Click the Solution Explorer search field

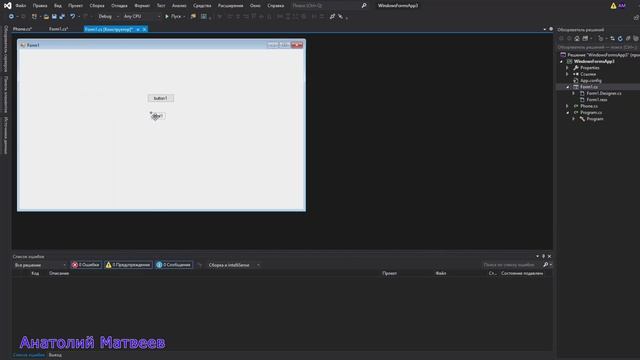click(597, 47)
